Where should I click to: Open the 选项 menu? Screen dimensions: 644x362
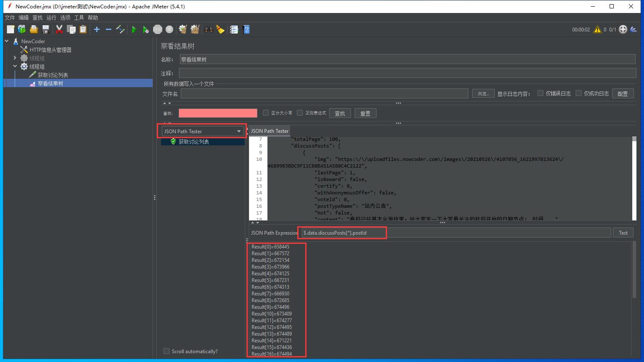(x=65, y=18)
